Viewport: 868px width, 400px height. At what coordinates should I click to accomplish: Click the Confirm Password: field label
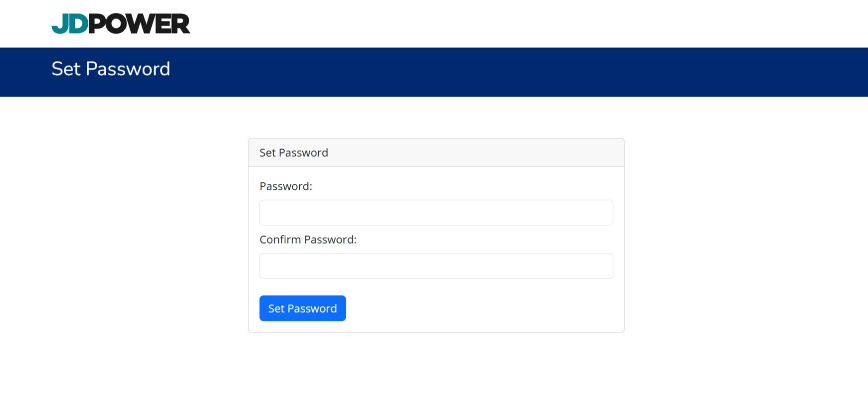click(x=308, y=240)
